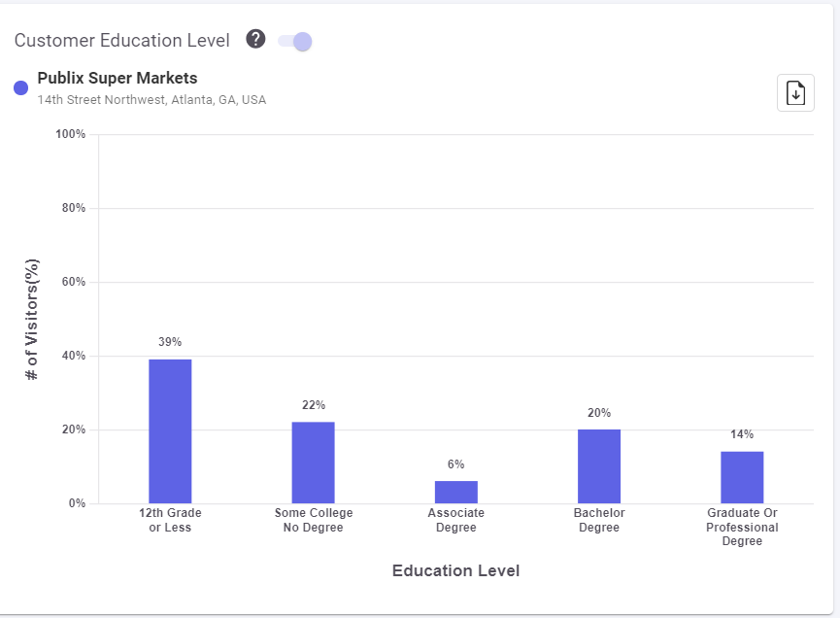Click the download chart icon button

[795, 93]
